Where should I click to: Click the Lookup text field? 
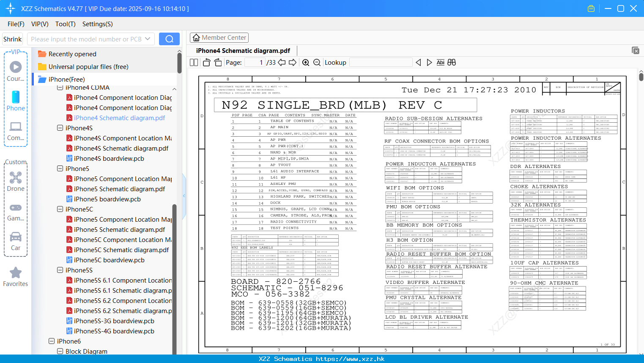tap(381, 63)
